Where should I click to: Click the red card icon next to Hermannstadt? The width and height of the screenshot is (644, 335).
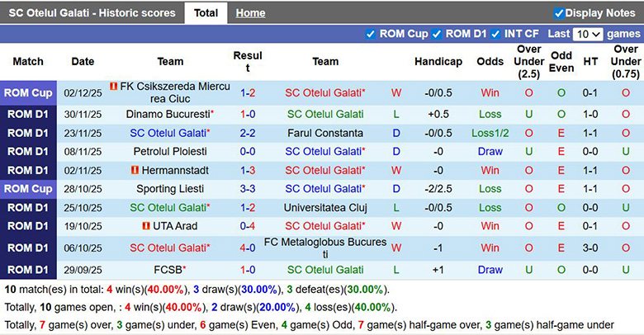tap(134, 170)
